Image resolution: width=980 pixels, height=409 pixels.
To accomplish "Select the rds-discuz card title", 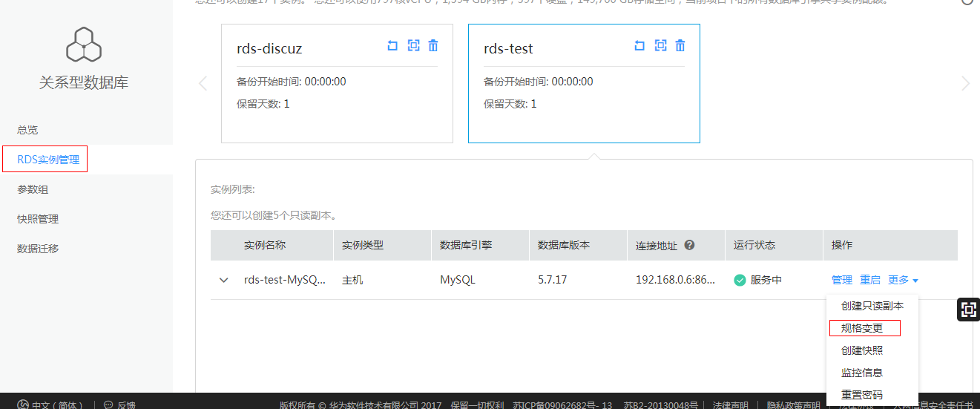I will click(269, 49).
